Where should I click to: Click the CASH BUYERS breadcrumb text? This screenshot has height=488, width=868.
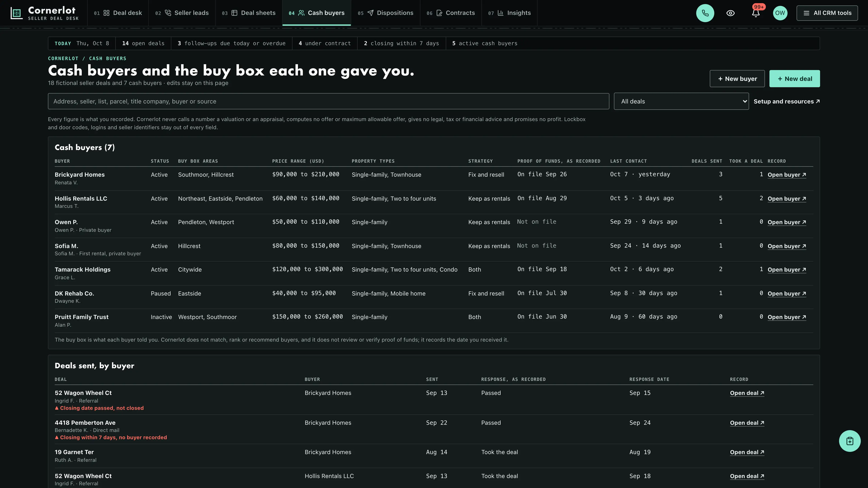coord(108,58)
